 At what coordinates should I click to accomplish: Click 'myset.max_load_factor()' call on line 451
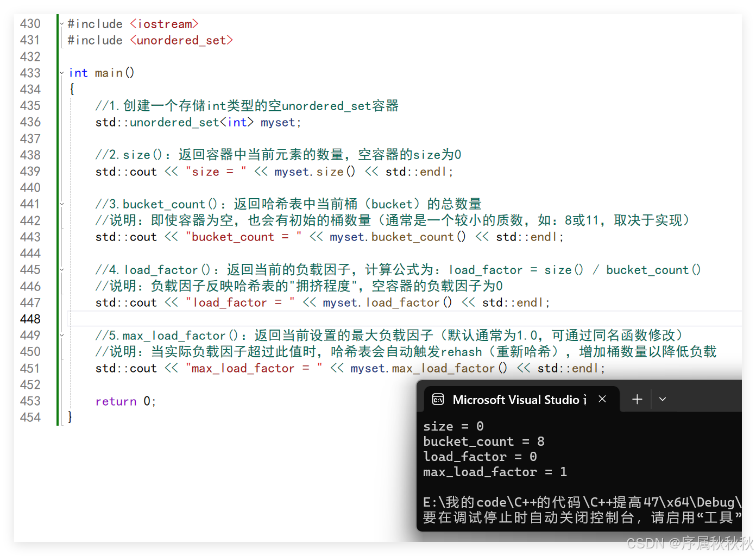pos(429,369)
